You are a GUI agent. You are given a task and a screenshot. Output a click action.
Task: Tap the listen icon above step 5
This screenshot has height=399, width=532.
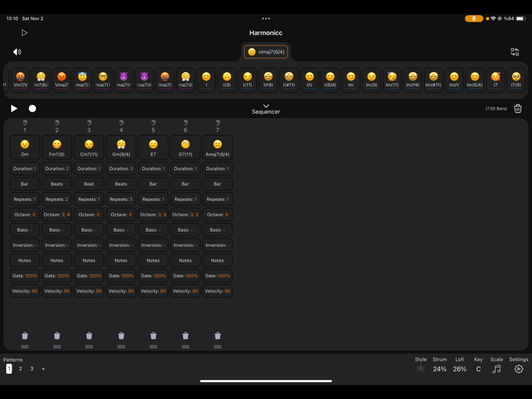coord(154,122)
